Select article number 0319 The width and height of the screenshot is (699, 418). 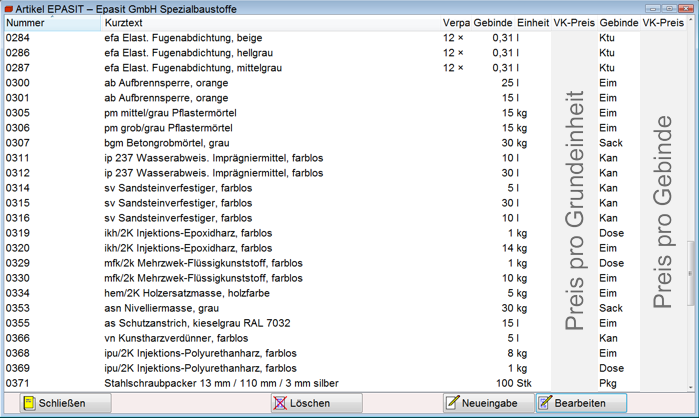click(x=18, y=233)
